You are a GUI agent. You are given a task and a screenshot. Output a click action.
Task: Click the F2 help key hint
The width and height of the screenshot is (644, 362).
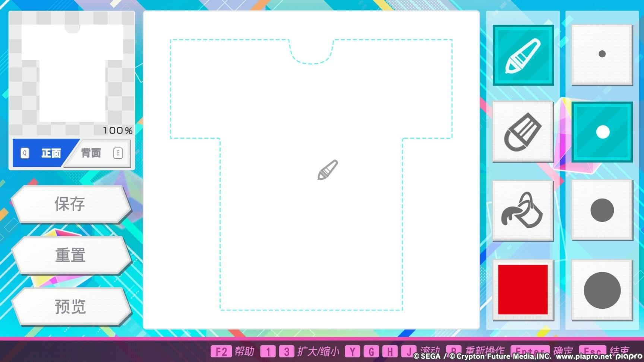[x=221, y=352]
